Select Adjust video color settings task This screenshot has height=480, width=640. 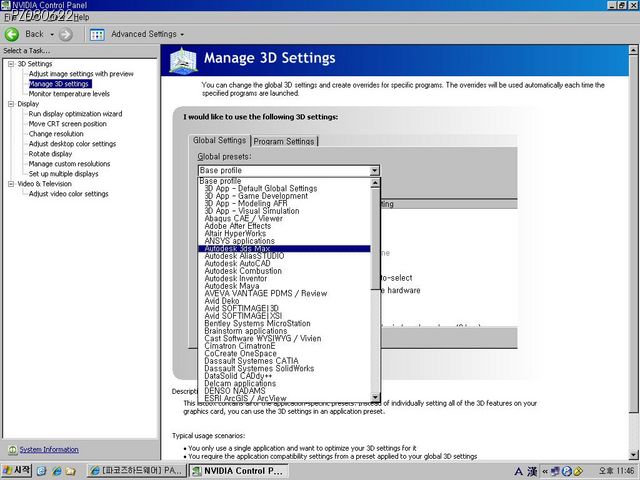pos(69,194)
